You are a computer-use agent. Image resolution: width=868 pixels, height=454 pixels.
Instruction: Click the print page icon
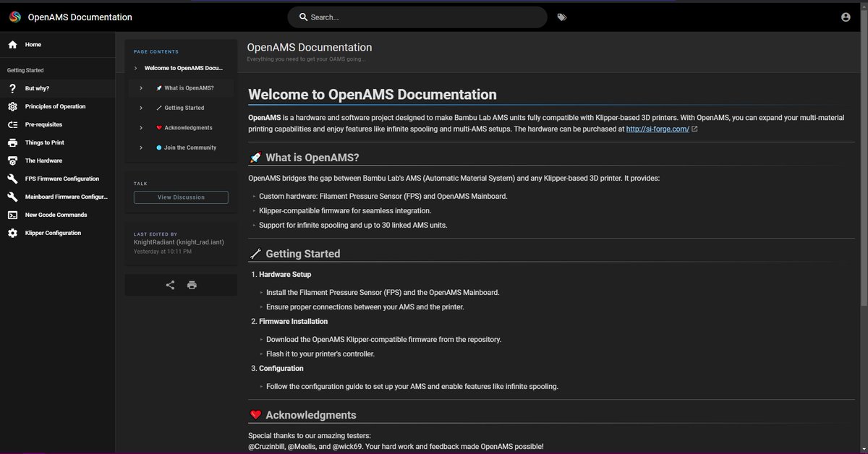click(x=192, y=285)
